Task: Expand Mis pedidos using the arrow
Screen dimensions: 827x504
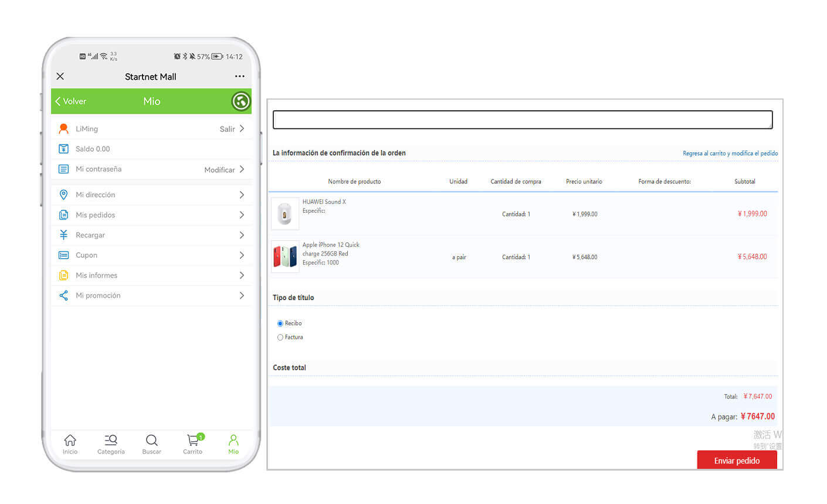Action: [x=241, y=215]
